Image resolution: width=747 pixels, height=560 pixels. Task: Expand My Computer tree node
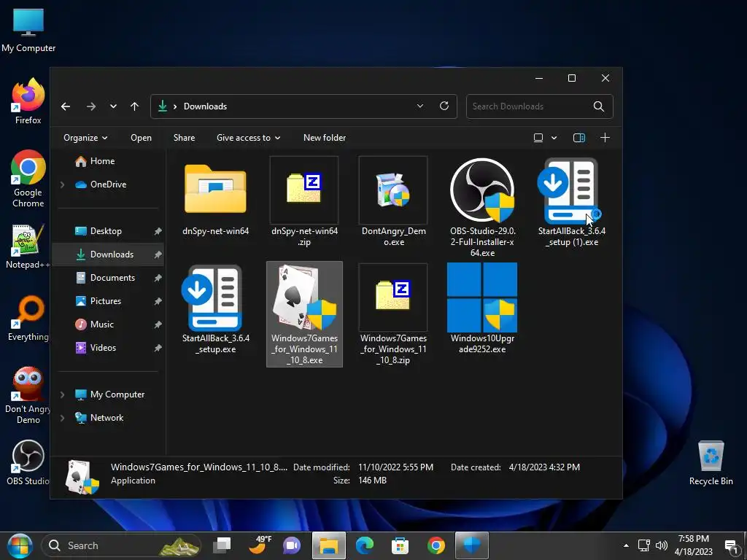point(63,394)
